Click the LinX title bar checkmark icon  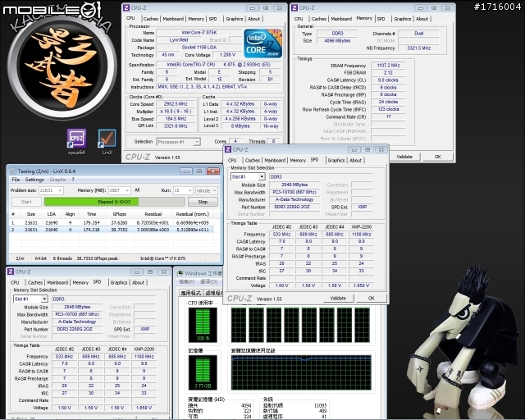tap(13, 171)
